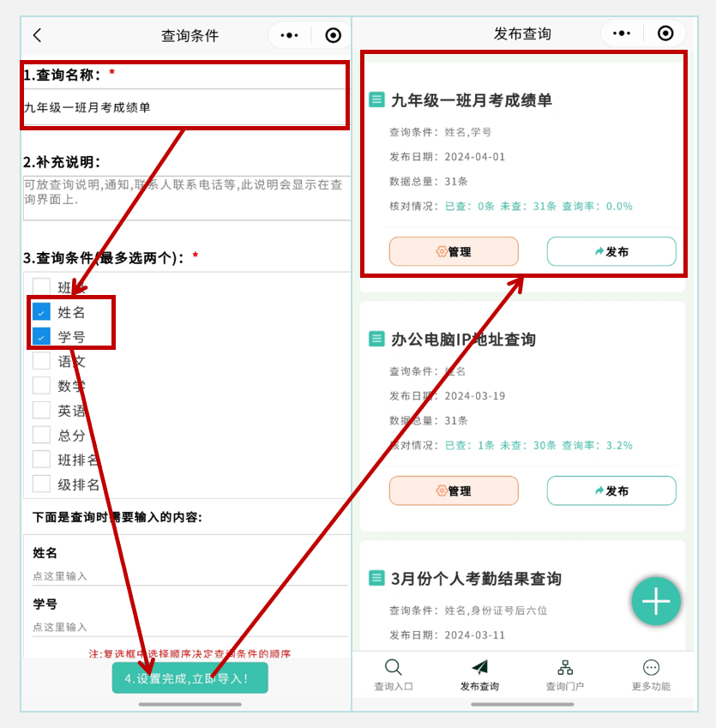Viewport: 716px width, 728px height.
Task: Open the more-options dots on 发布查询 screen
Action: (x=622, y=33)
